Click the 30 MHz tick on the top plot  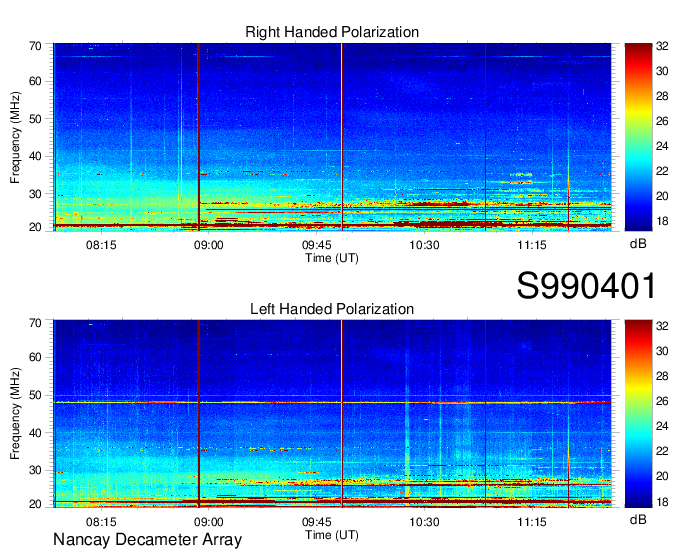pos(35,194)
